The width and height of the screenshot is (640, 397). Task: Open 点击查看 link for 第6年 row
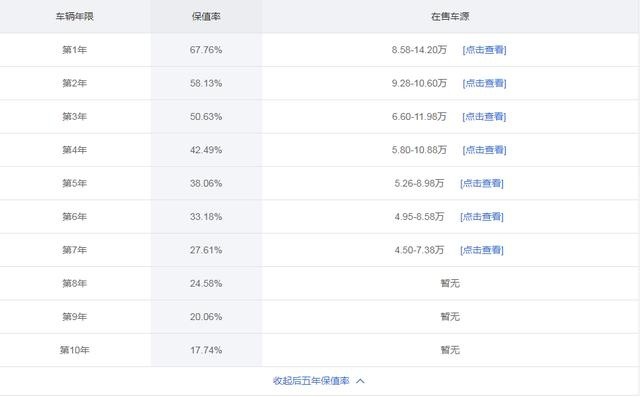482,217
